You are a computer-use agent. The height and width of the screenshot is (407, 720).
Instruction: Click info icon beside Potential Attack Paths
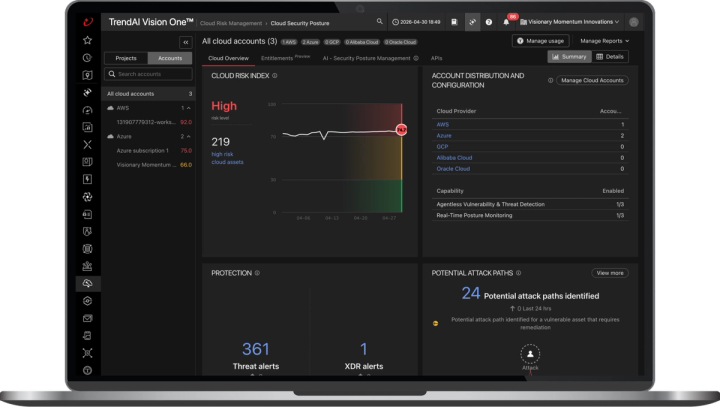coord(518,273)
